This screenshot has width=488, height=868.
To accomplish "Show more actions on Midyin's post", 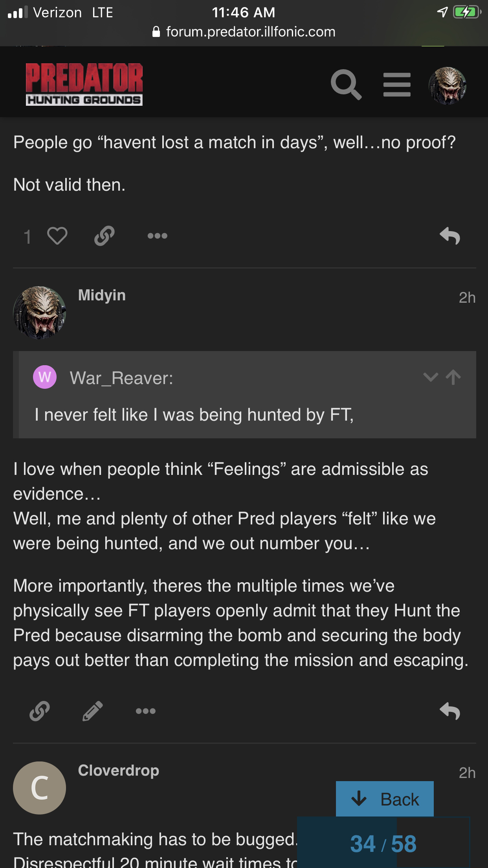I will (x=145, y=711).
